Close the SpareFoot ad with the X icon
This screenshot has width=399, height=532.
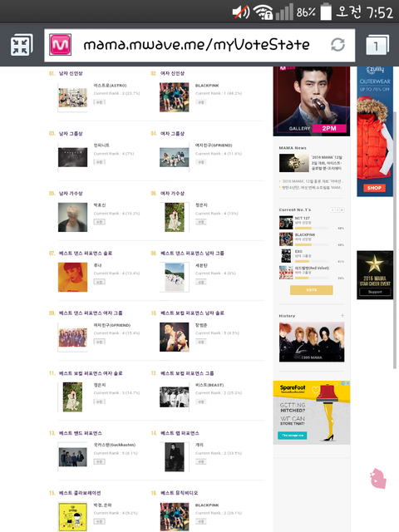point(347,383)
